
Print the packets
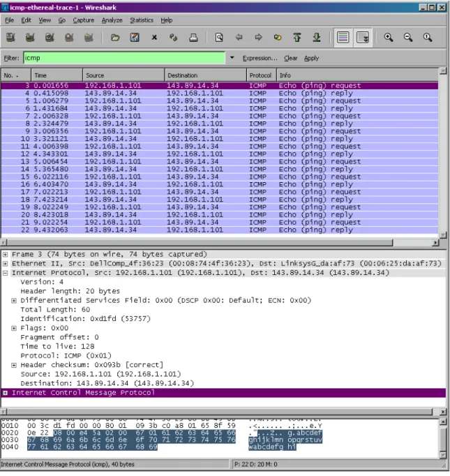(x=193, y=37)
